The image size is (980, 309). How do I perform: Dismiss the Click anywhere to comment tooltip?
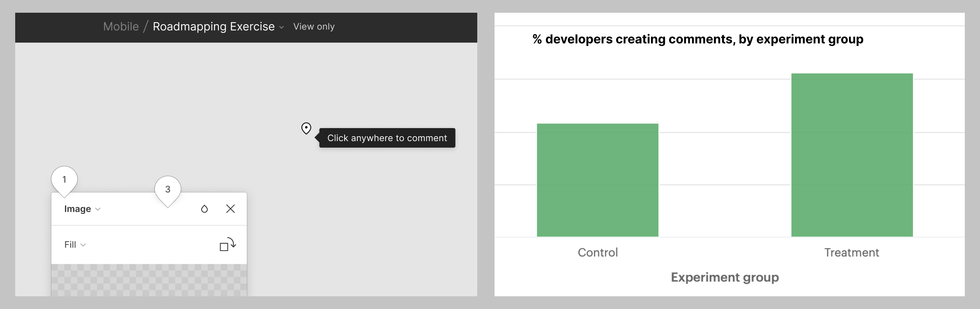pyautogui.click(x=386, y=138)
